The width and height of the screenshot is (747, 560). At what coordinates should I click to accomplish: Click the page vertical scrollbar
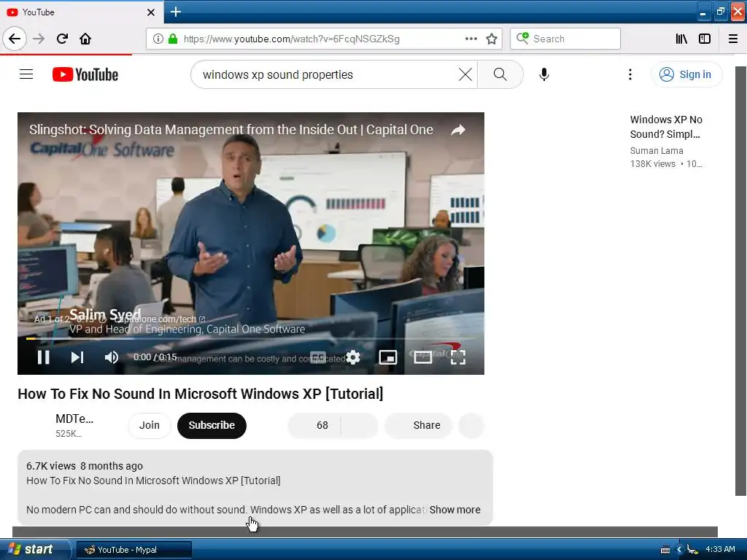coord(740,281)
